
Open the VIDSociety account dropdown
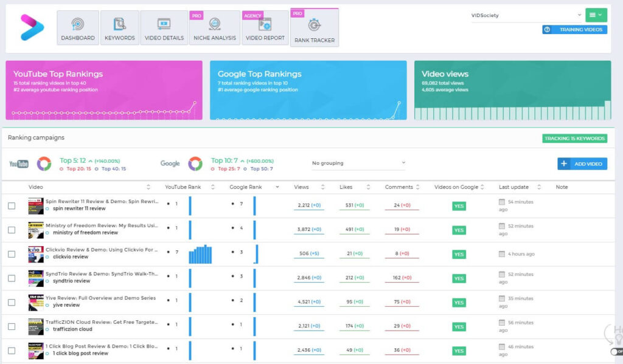(526, 15)
